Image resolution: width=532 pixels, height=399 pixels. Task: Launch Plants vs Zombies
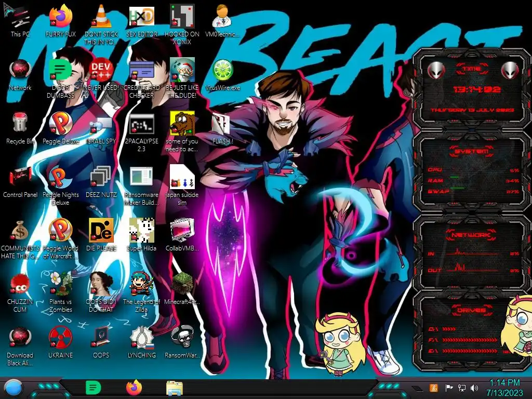60,284
